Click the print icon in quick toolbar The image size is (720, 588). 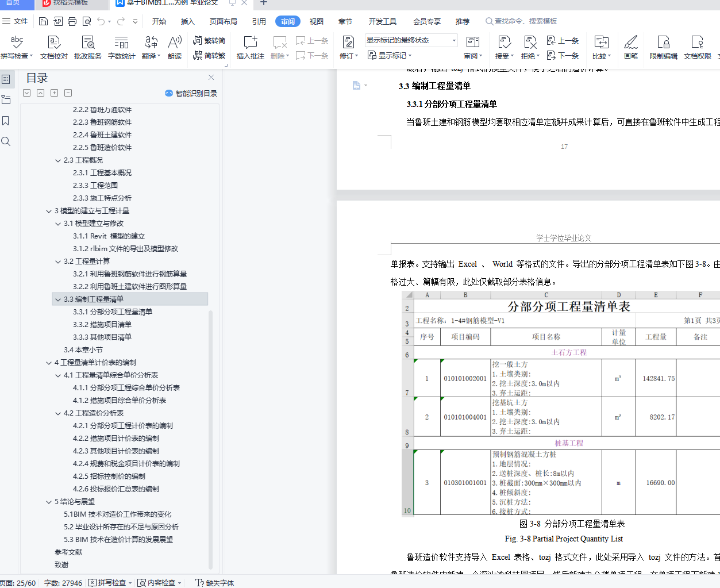tap(72, 21)
